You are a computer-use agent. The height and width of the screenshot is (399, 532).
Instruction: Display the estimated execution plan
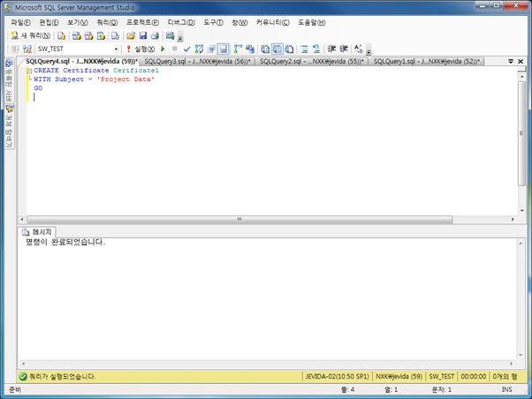coord(199,49)
